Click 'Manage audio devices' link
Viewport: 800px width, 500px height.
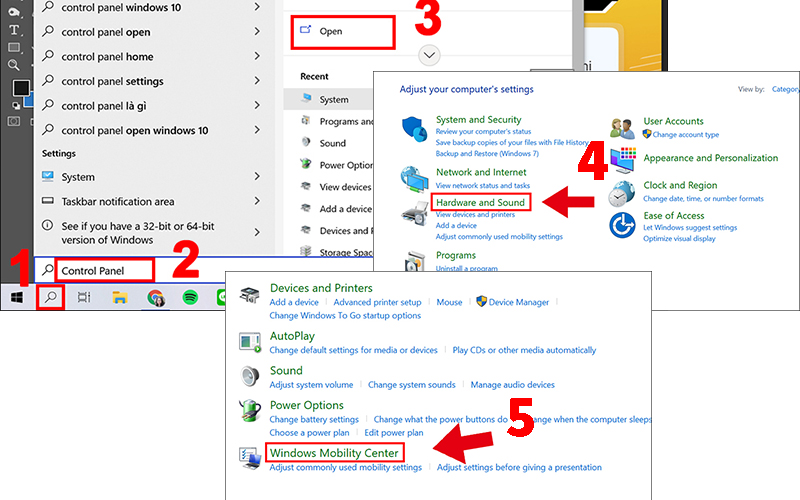click(x=512, y=385)
